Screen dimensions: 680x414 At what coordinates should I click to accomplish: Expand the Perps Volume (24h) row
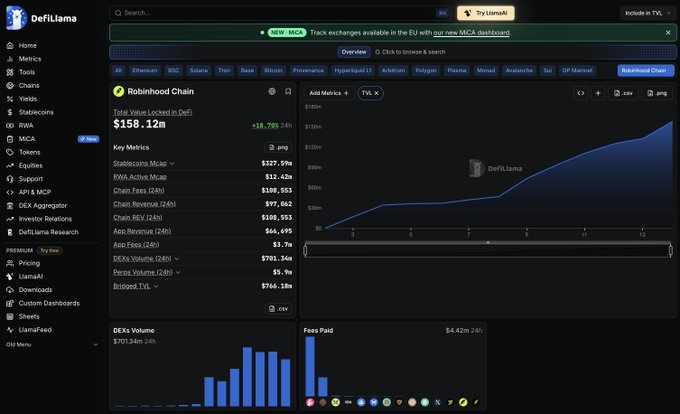tap(178, 272)
